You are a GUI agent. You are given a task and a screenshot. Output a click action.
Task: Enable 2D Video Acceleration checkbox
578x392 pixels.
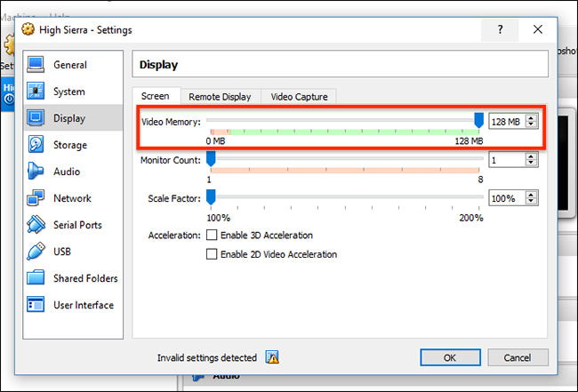pyautogui.click(x=212, y=254)
